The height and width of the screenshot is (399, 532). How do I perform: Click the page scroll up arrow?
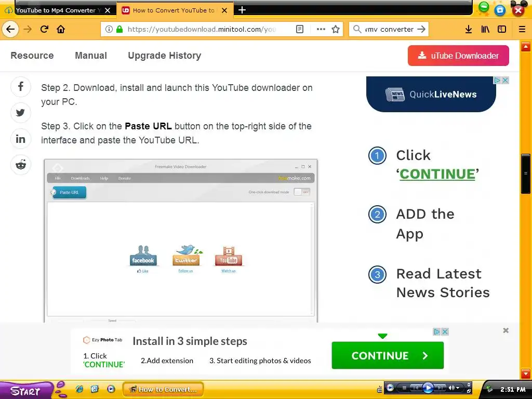pos(526,46)
